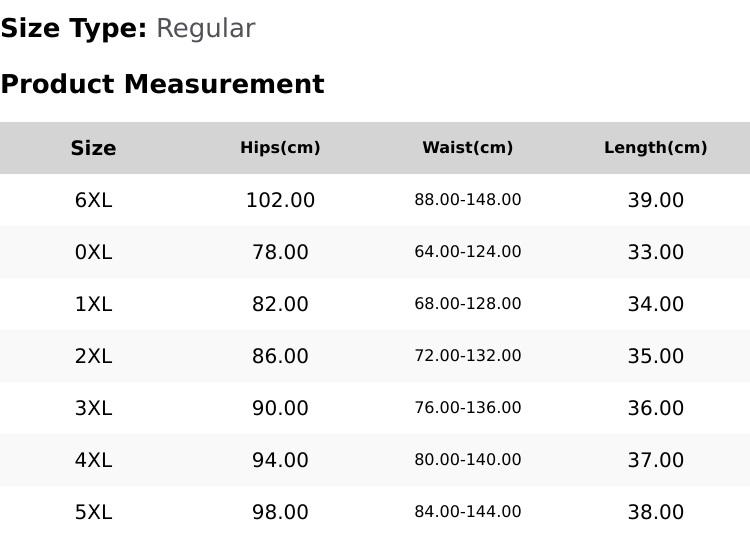
Task: Click the 33.00 length value
Action: (655, 252)
